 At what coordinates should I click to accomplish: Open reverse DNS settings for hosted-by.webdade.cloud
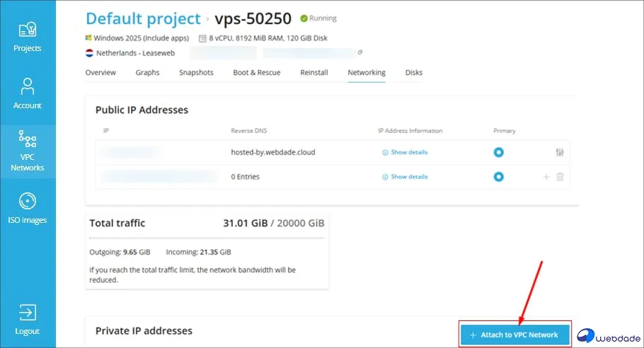(560, 152)
